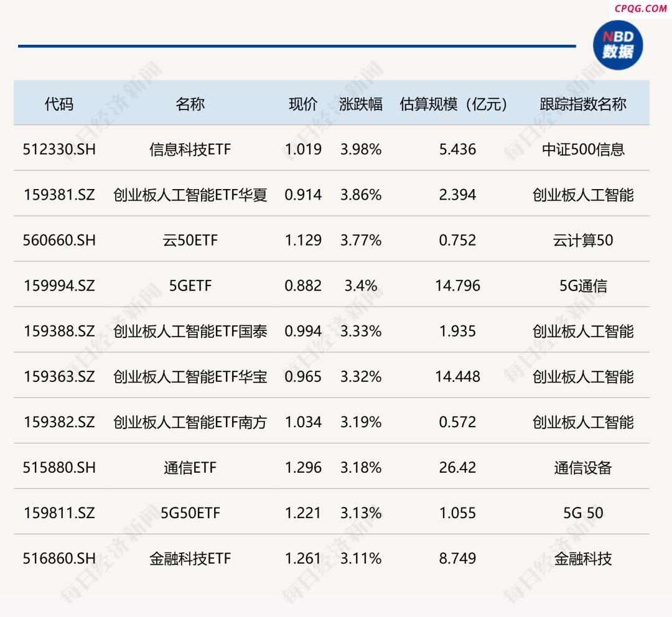The height and width of the screenshot is (617, 672).
Task: Click the index name 云计算50
Action: pos(583,240)
